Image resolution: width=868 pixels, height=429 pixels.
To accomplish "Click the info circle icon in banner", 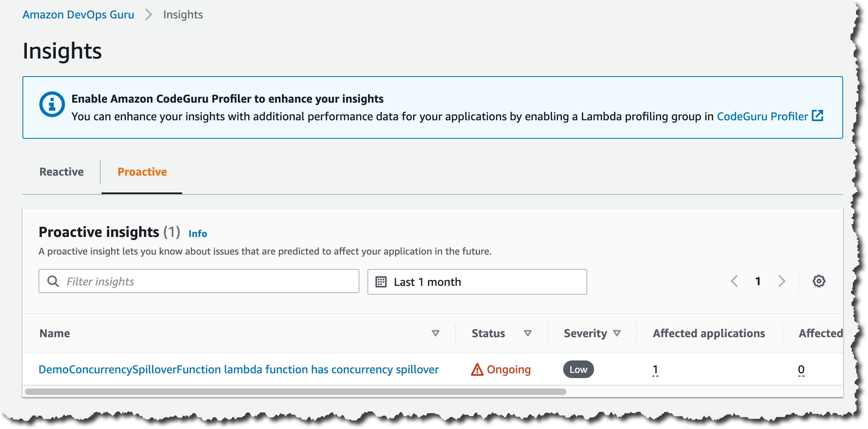I will (x=52, y=104).
